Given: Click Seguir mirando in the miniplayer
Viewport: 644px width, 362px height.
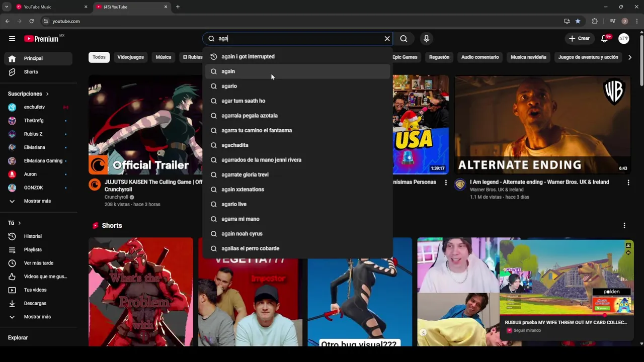Looking at the screenshot, I should (x=527, y=330).
